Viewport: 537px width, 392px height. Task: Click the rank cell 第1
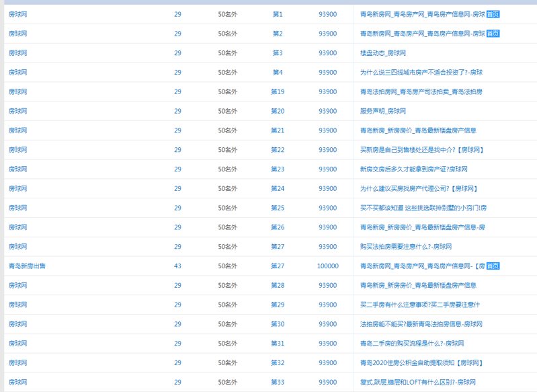click(278, 14)
